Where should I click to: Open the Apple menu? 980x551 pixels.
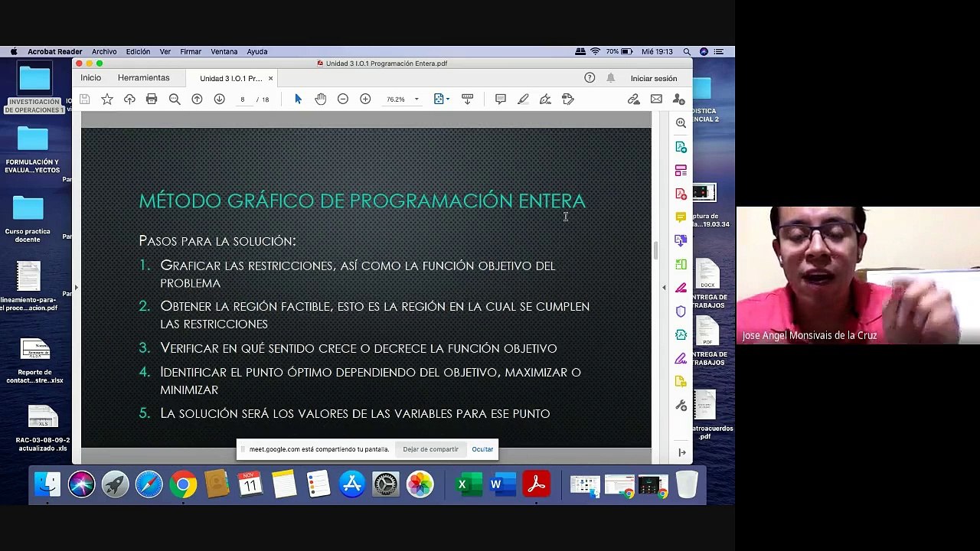click(x=14, y=51)
